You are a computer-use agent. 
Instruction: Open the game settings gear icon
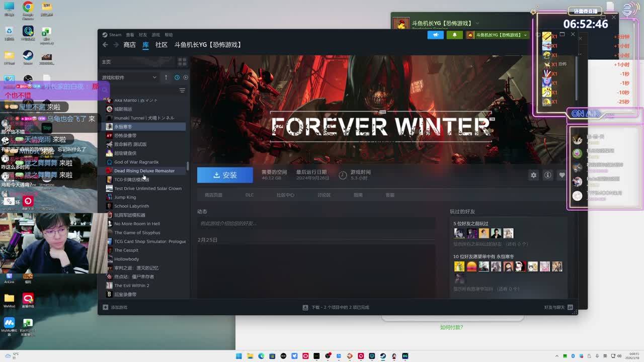(533, 175)
